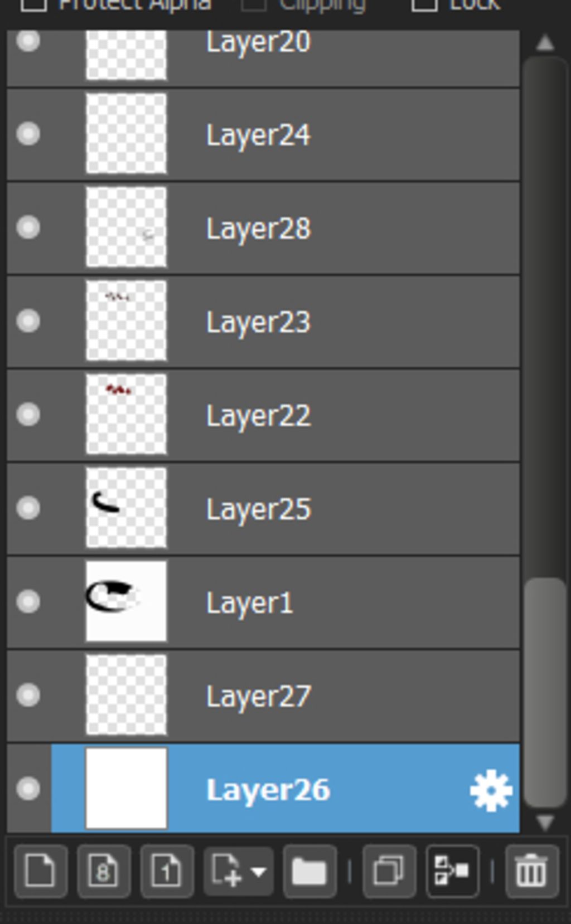Toggle visibility of Layer26
Viewport: 571px width, 924px height.
[x=28, y=789]
